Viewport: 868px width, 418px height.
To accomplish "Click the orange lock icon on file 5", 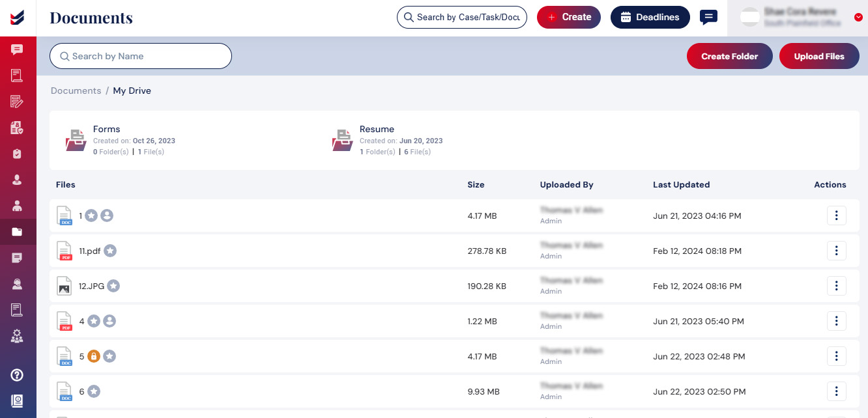I will (x=94, y=356).
